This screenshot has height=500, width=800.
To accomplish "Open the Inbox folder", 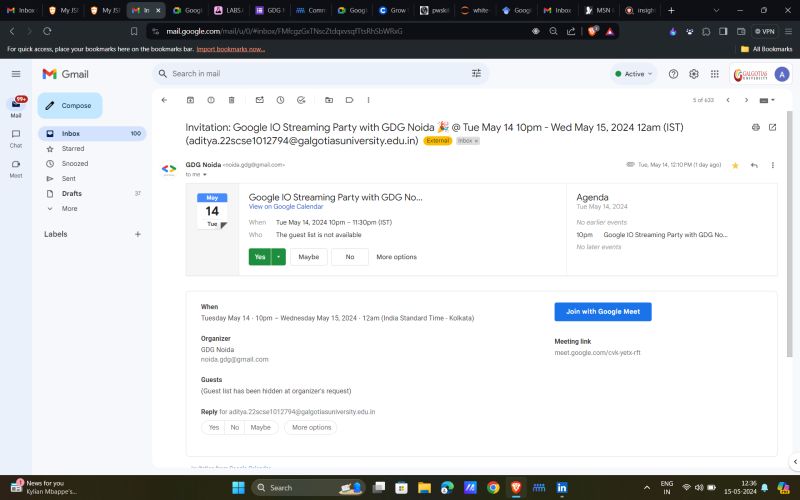I will [92, 134].
